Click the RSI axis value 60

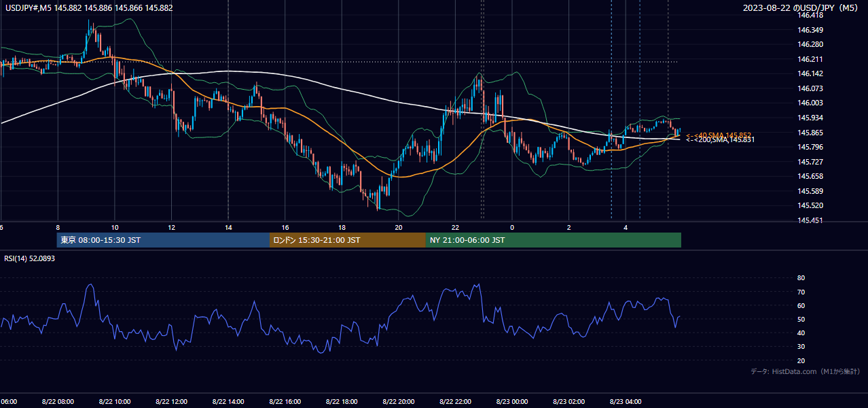801,305
